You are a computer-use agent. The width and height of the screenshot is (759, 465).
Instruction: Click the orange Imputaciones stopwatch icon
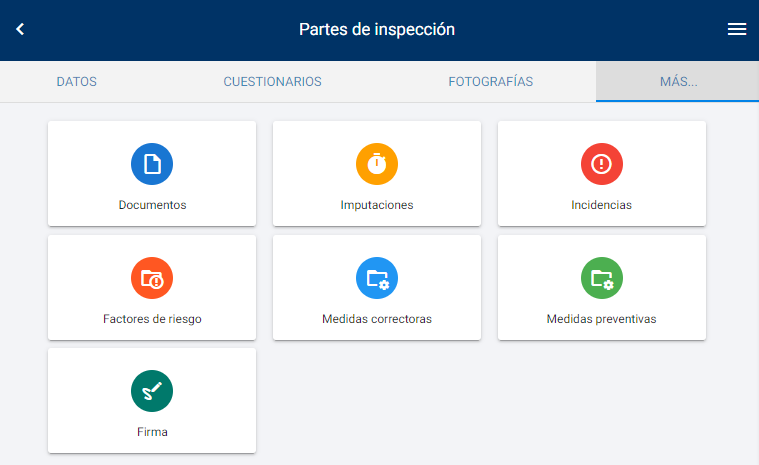point(377,164)
